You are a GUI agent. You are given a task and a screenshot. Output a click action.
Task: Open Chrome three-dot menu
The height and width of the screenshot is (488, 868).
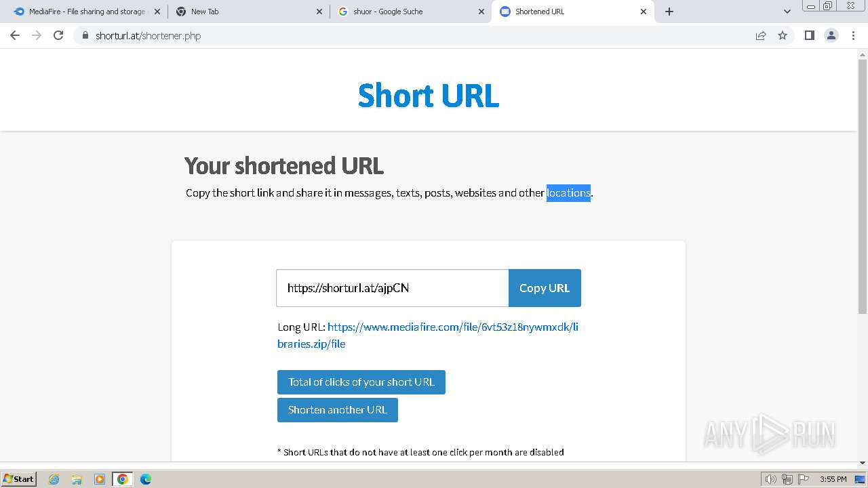point(854,36)
